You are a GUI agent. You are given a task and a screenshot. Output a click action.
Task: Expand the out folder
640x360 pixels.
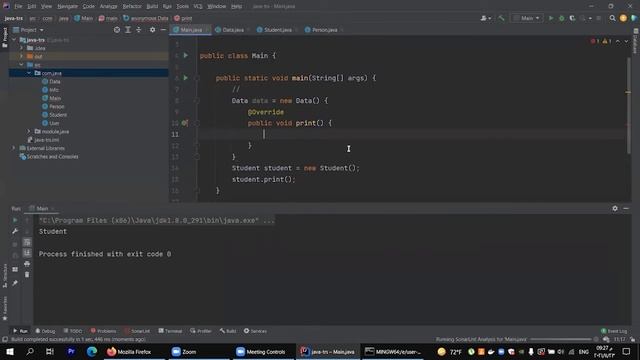[22, 56]
